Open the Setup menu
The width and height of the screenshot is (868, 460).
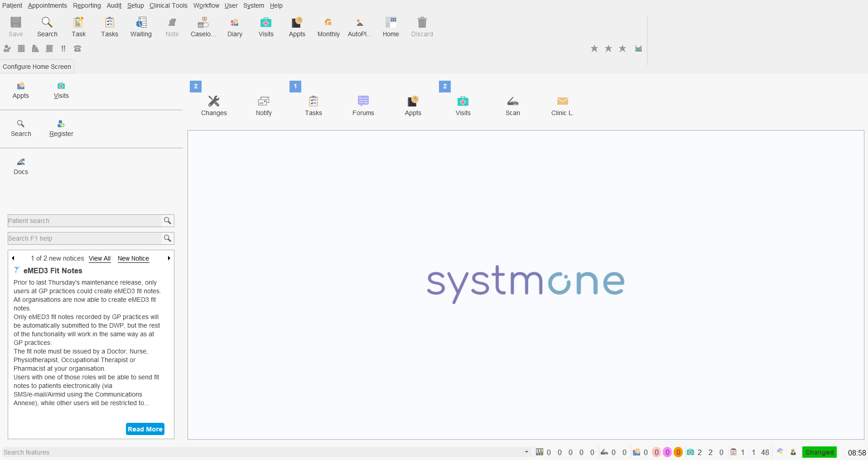point(135,5)
